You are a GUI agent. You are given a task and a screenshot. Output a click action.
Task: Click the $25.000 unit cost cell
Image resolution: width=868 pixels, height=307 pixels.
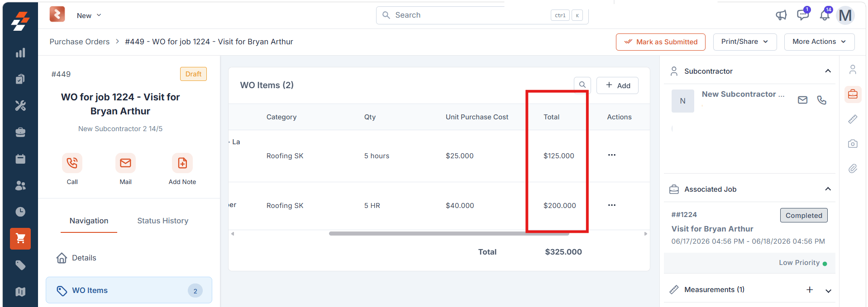point(459,156)
